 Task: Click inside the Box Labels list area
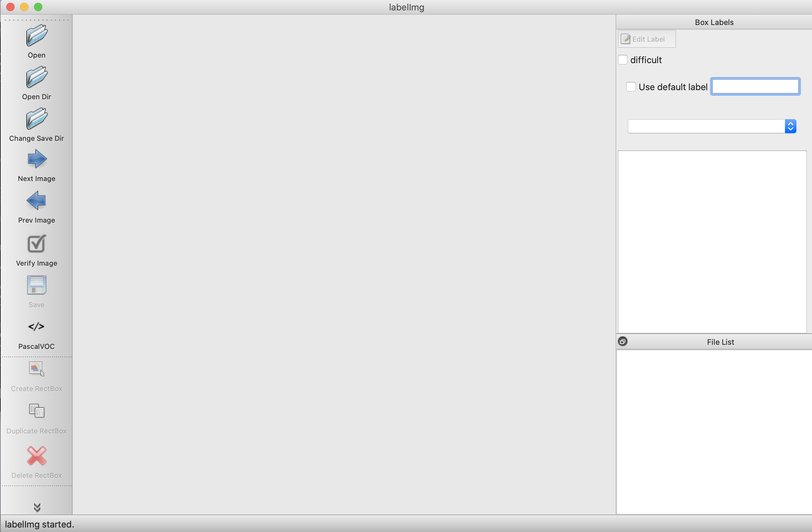pos(712,242)
